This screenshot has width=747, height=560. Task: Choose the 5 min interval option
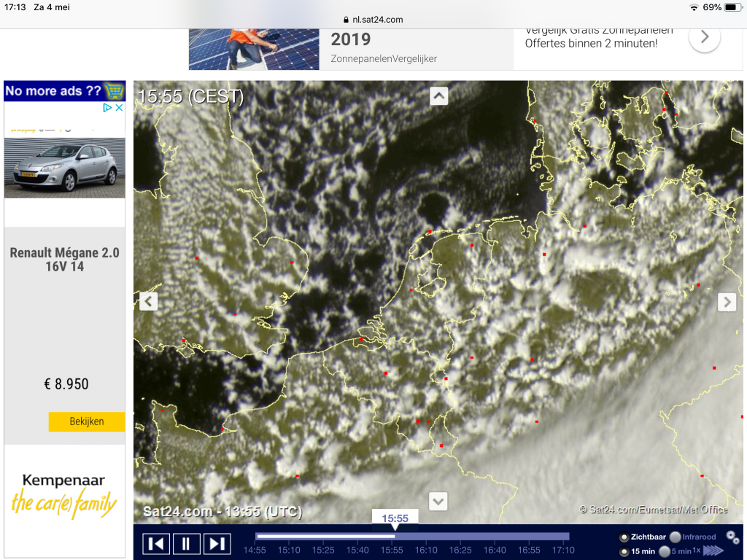(664, 551)
